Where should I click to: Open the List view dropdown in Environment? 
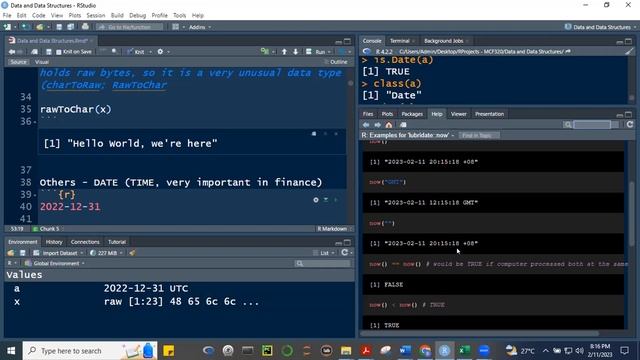(x=324, y=253)
